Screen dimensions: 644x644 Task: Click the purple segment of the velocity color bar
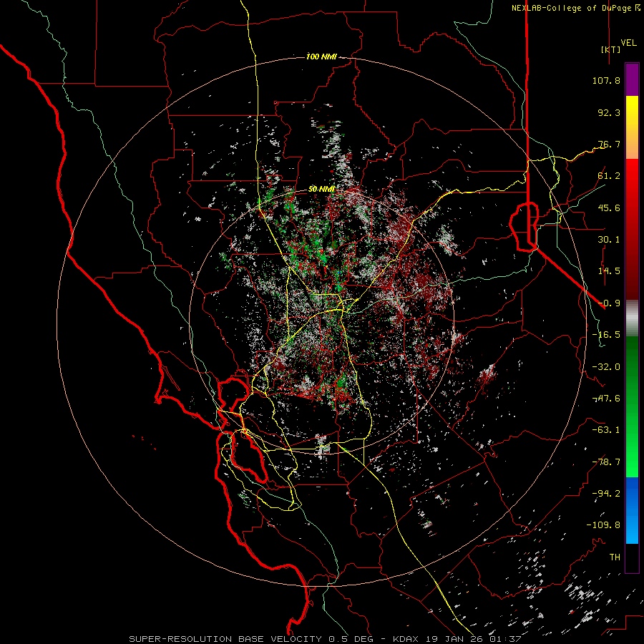[632, 79]
